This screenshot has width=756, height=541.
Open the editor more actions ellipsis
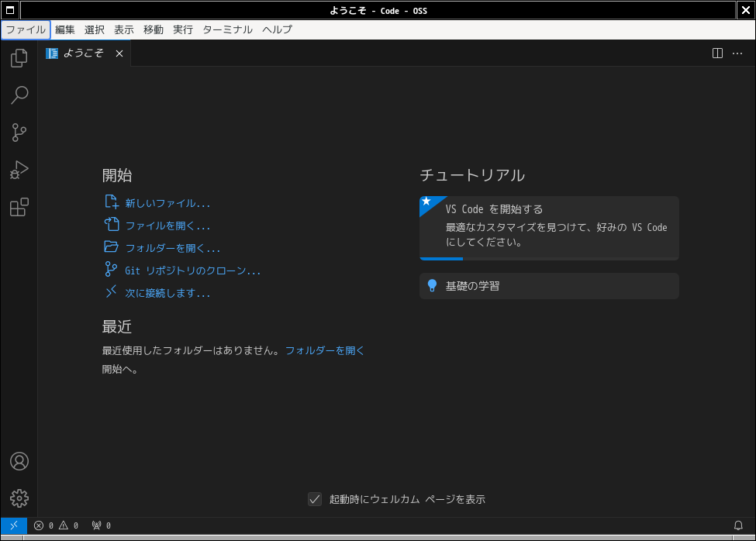(737, 53)
